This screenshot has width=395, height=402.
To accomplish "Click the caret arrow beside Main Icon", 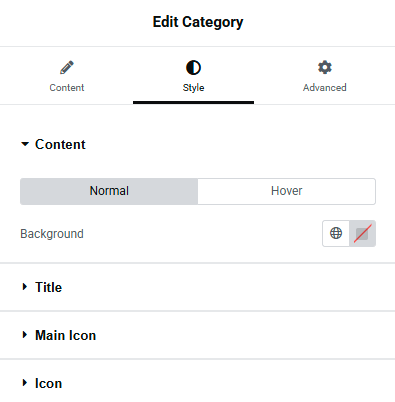I will (25, 335).
